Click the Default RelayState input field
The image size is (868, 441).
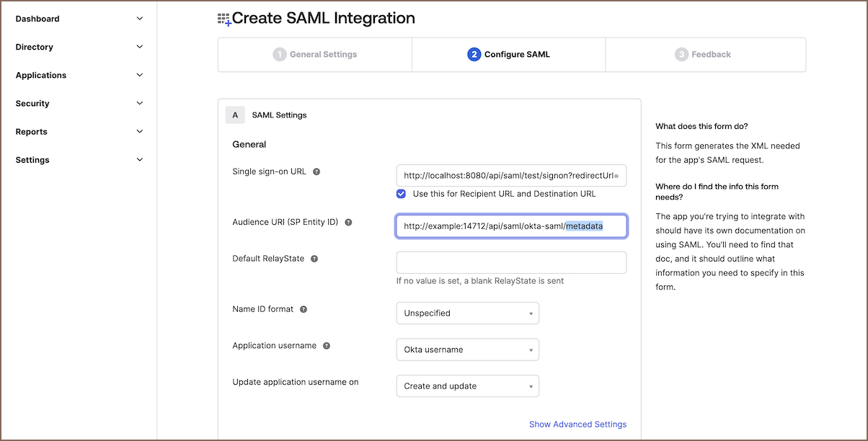tap(511, 262)
